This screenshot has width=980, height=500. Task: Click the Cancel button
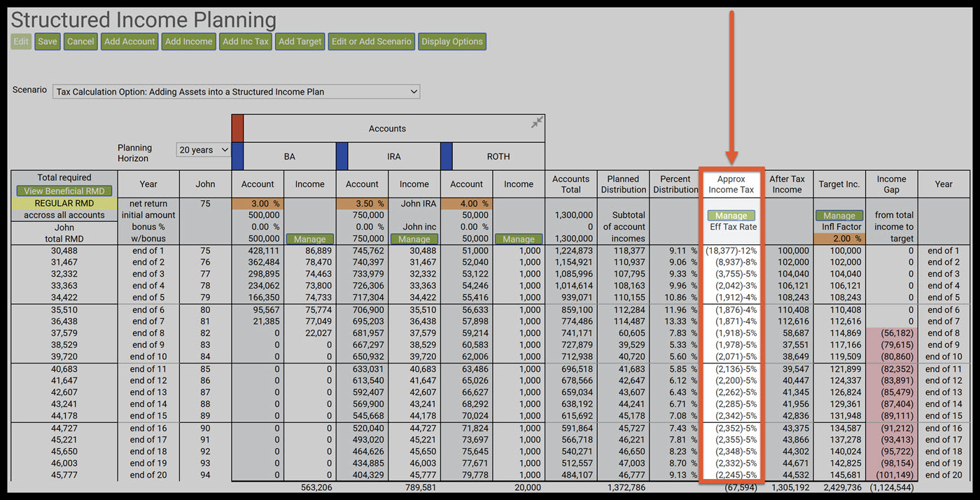pyautogui.click(x=80, y=41)
